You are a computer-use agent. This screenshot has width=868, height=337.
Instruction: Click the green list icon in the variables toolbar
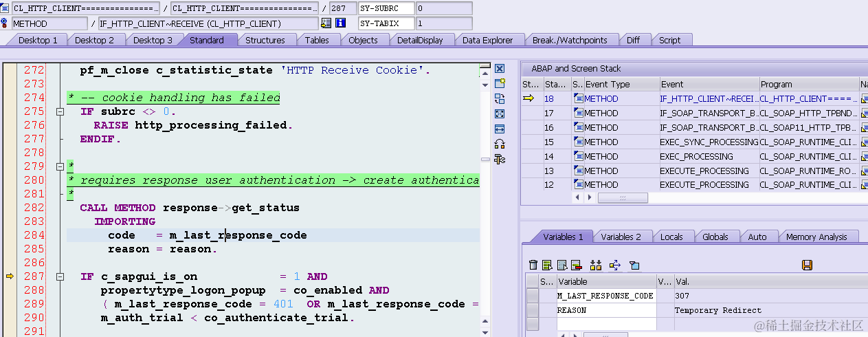click(x=547, y=265)
